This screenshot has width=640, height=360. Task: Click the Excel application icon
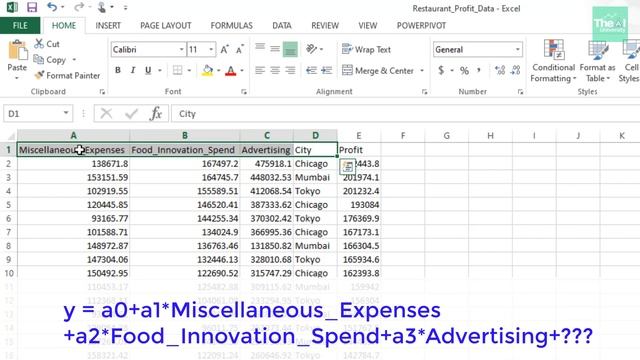pos(12,7)
